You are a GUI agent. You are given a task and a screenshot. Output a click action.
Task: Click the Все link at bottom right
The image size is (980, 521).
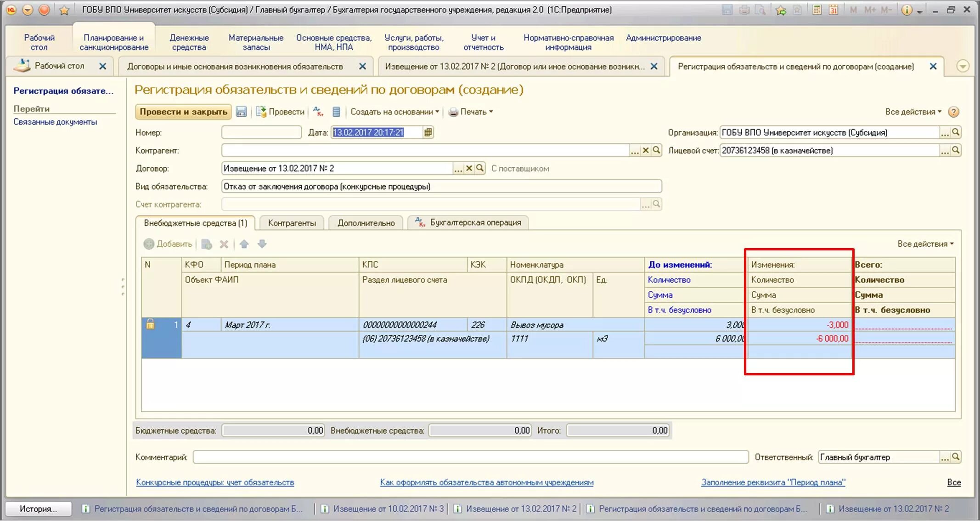tap(954, 482)
